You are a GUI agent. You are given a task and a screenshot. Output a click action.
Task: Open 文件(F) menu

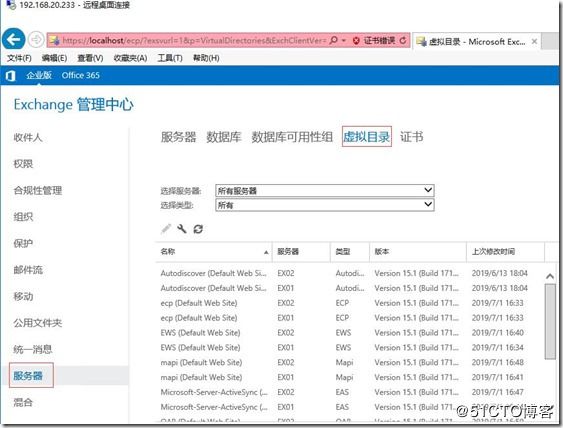(19, 58)
